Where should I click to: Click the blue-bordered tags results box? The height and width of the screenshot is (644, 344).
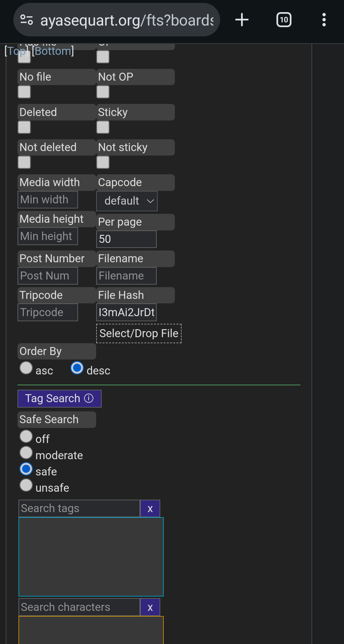pyautogui.click(x=91, y=557)
